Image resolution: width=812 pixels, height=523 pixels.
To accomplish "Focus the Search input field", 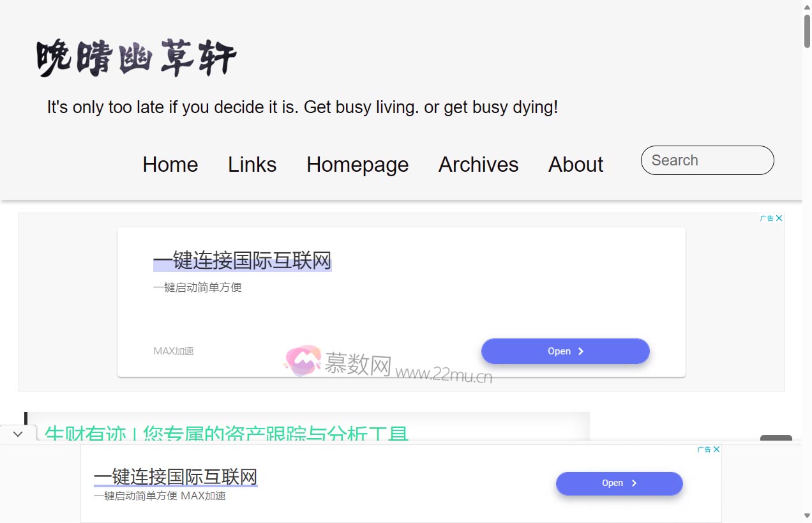I will pos(707,160).
